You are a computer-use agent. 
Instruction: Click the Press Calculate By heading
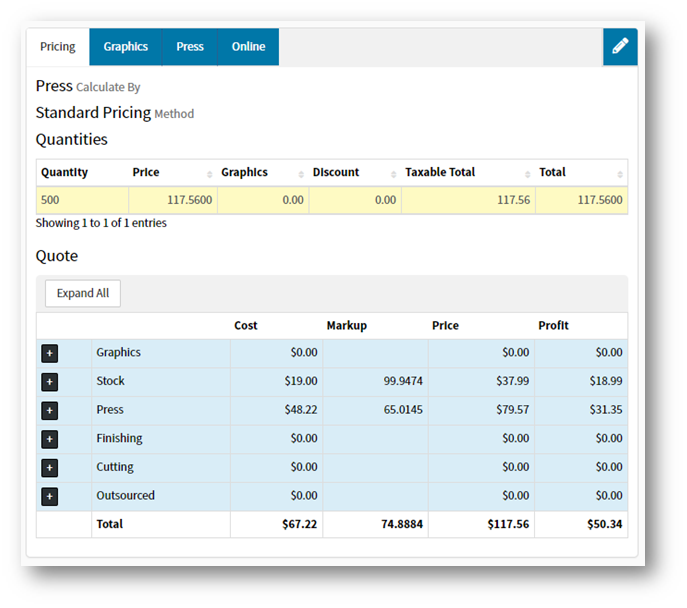(x=88, y=86)
